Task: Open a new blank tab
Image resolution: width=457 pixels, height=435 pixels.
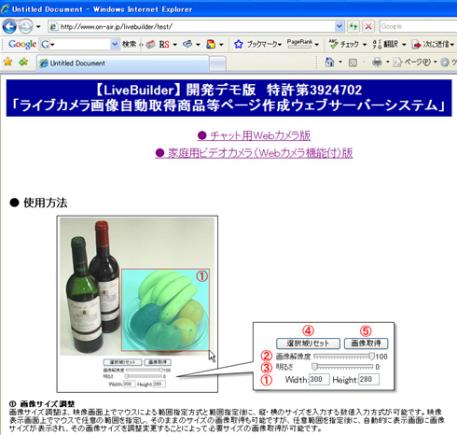Action: [218, 64]
